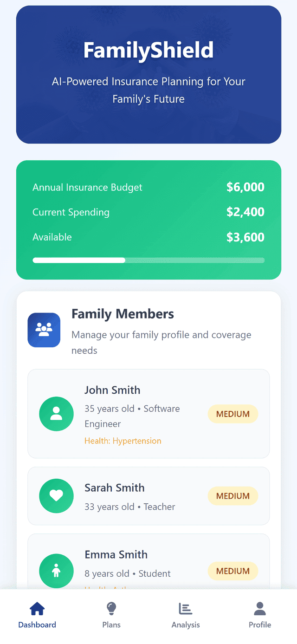Screen dimensions: 297x644
Task: Click the FamilyShield header title
Action: (x=148, y=50)
